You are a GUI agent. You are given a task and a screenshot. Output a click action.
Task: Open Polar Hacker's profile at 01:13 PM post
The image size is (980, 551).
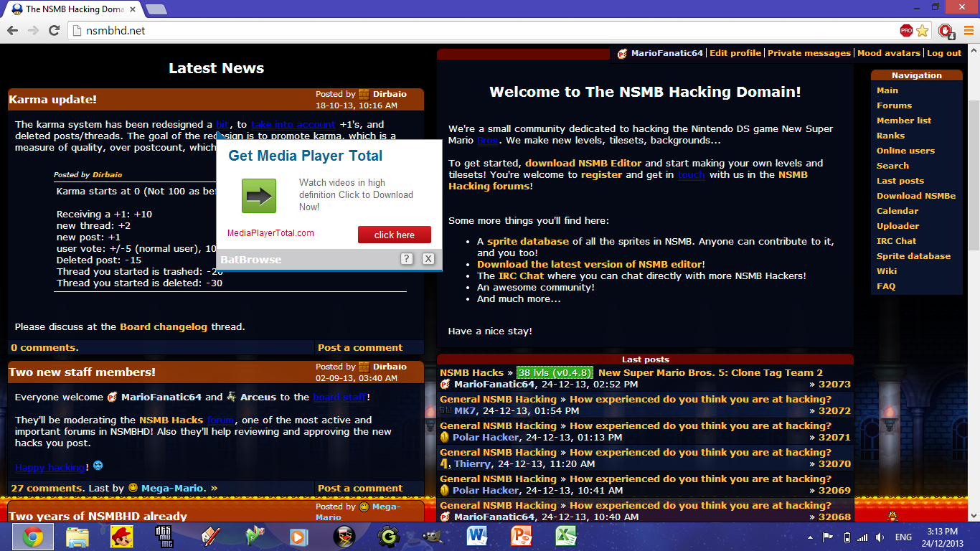[x=486, y=437]
